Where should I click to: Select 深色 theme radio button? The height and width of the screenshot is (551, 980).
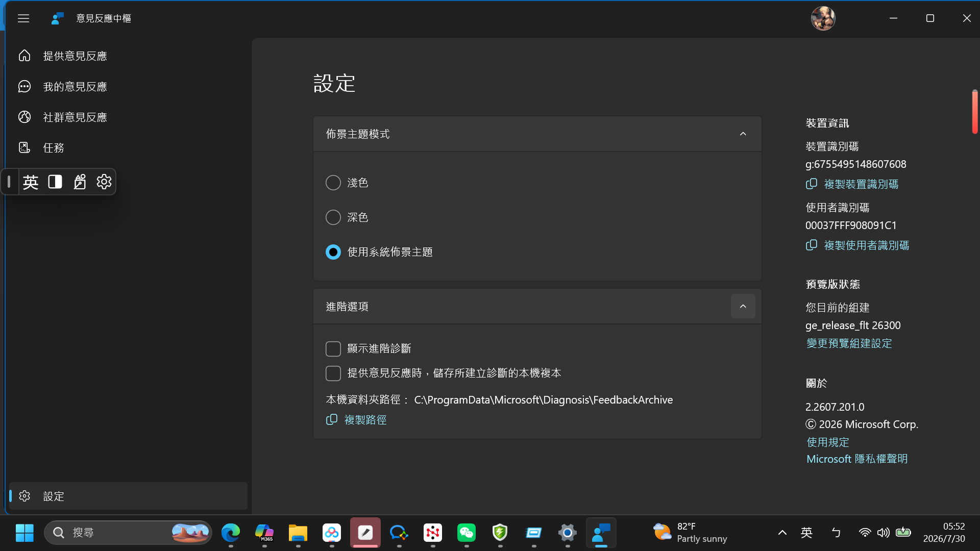tap(333, 217)
